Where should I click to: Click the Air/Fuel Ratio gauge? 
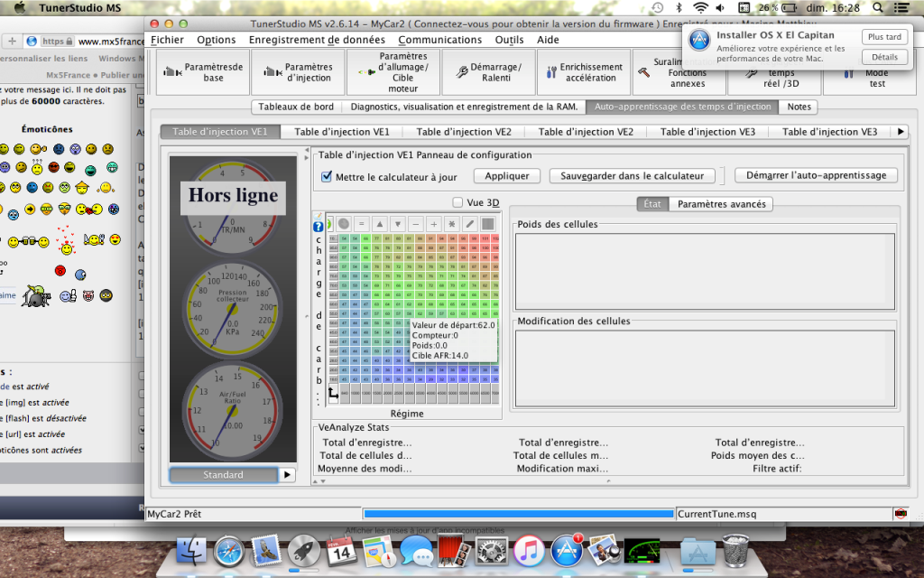tap(233, 410)
